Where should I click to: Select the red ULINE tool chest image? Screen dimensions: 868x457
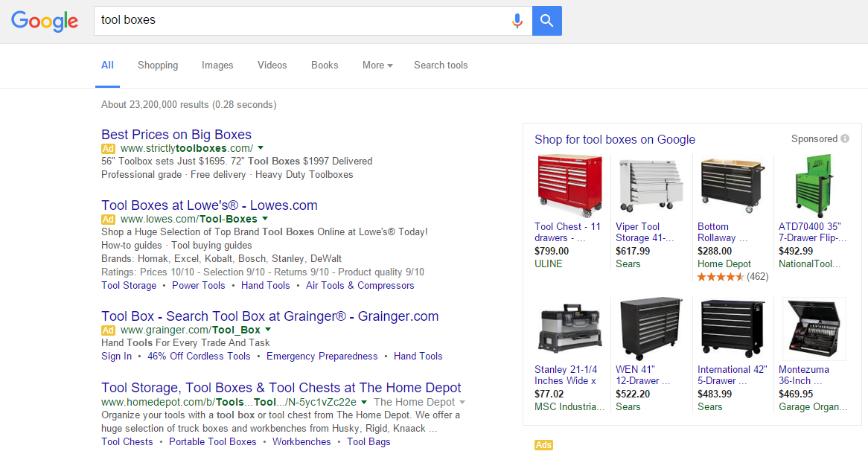[x=569, y=186]
